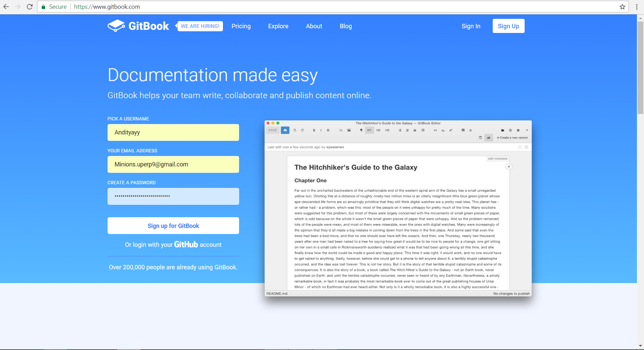
Task: Open the Pricing page
Action: pos(241,26)
